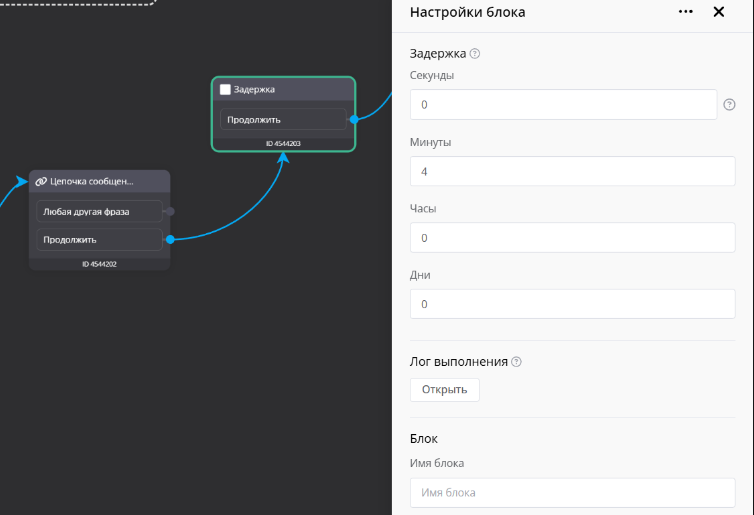Image resolution: width=754 pixels, height=515 pixels.
Task: Click the Минуты field containing 4
Action: coord(572,171)
